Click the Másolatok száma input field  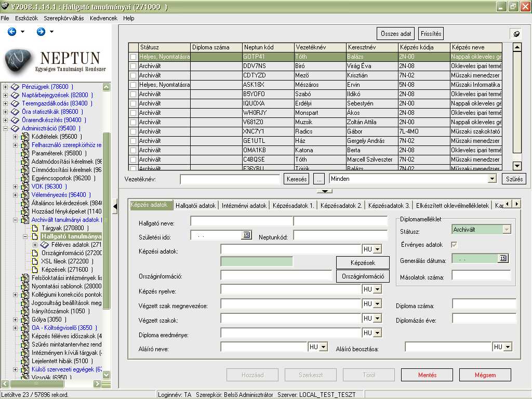[x=482, y=275]
